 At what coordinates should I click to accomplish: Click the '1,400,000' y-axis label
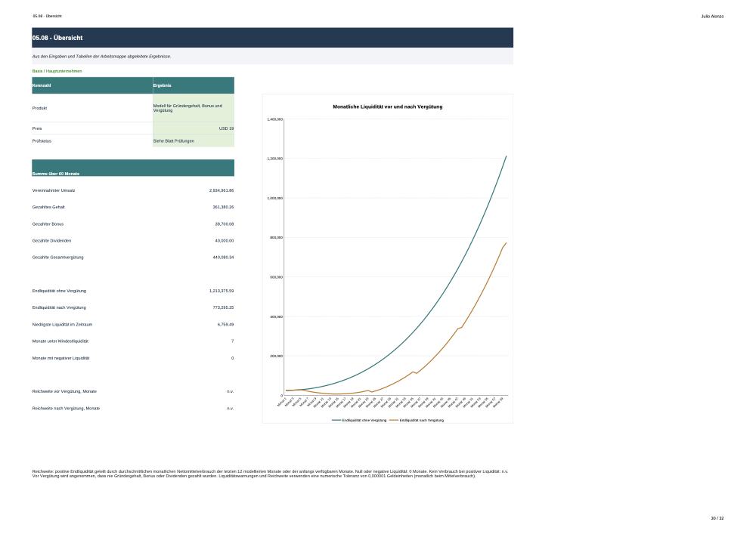pos(275,119)
